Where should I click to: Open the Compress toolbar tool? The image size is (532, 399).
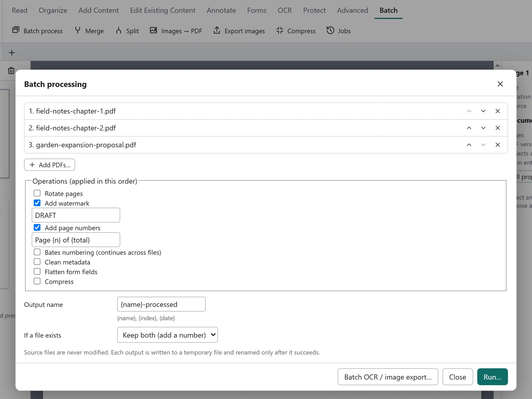pyautogui.click(x=296, y=31)
